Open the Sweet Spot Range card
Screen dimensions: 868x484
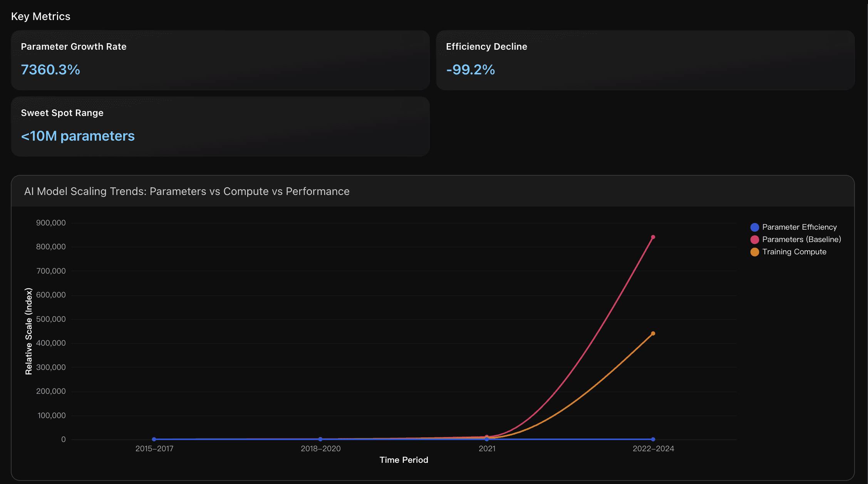[220, 126]
